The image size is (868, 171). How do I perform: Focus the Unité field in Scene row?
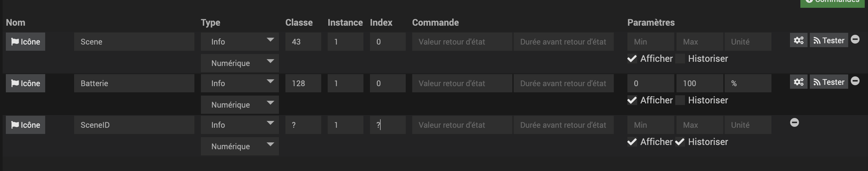pos(747,42)
